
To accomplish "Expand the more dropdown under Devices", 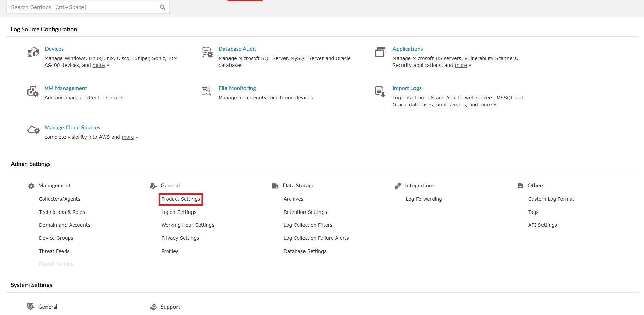I will tap(98, 65).
